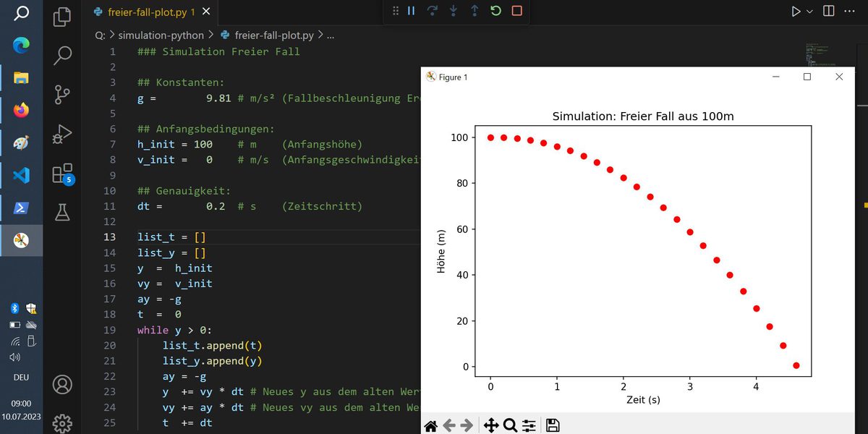Pause the debugger from the debug toolbar
The height and width of the screenshot is (434, 868).
click(x=411, y=11)
